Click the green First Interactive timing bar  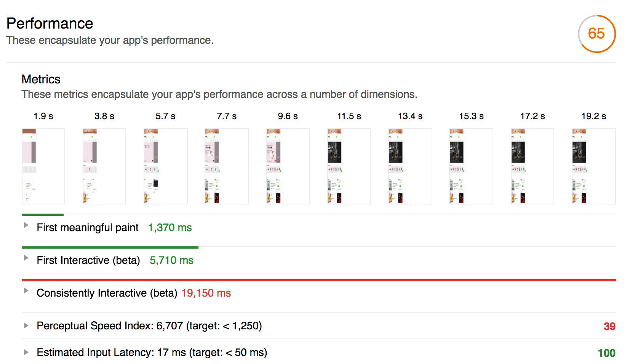click(x=110, y=247)
